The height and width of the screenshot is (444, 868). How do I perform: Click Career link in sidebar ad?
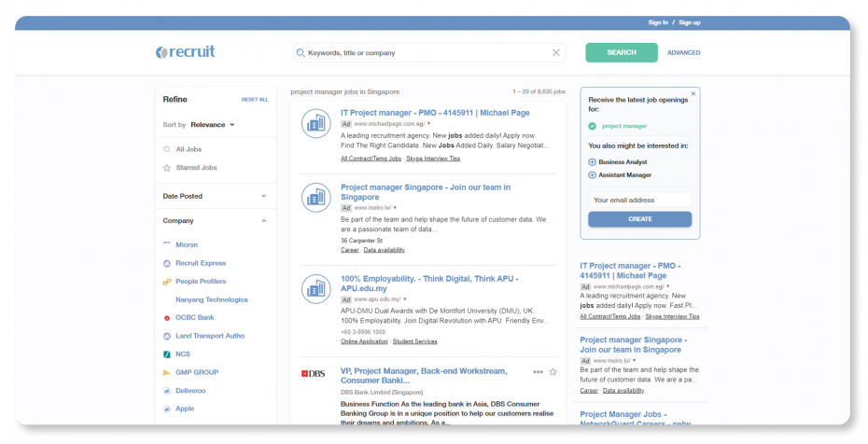click(x=589, y=391)
